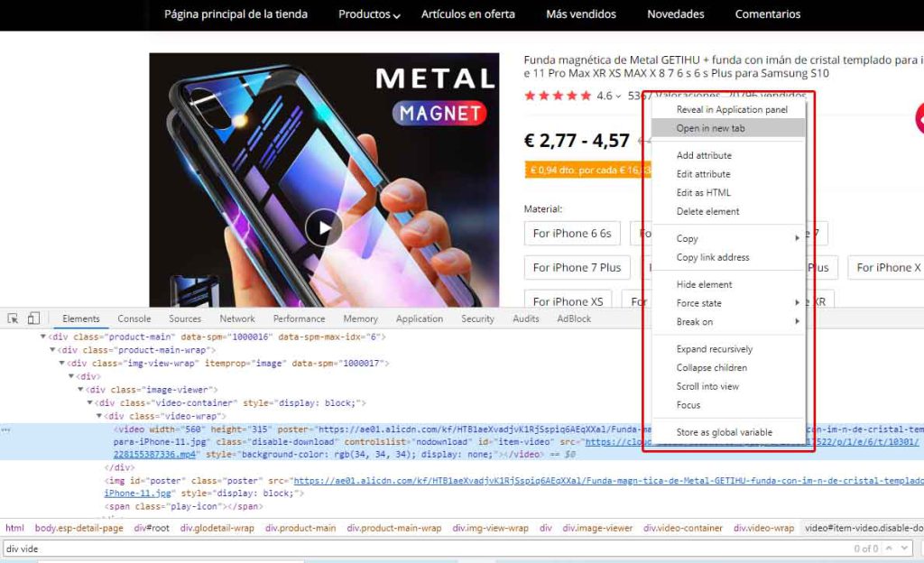Collapse the div product-main node
The image size is (924, 563).
pos(43,337)
